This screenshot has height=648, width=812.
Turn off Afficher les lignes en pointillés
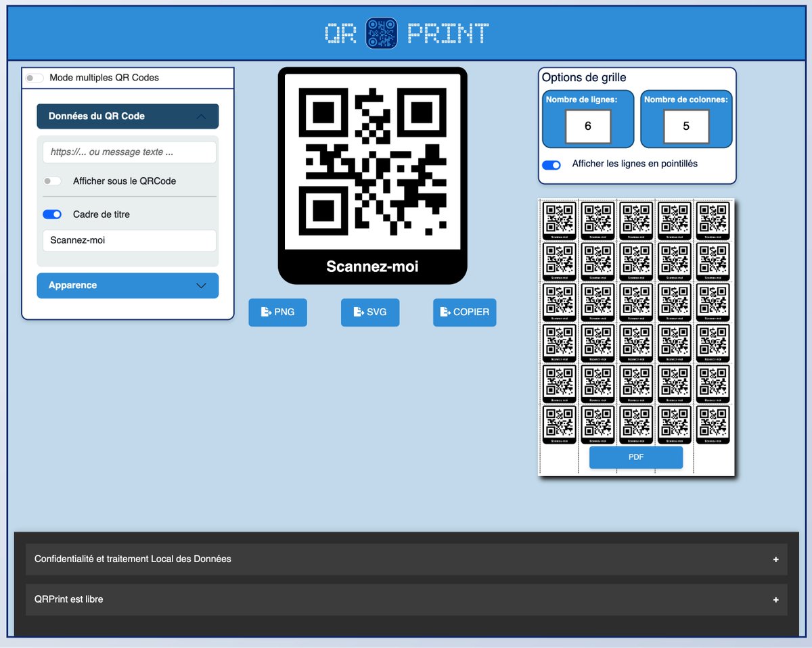[x=551, y=164]
